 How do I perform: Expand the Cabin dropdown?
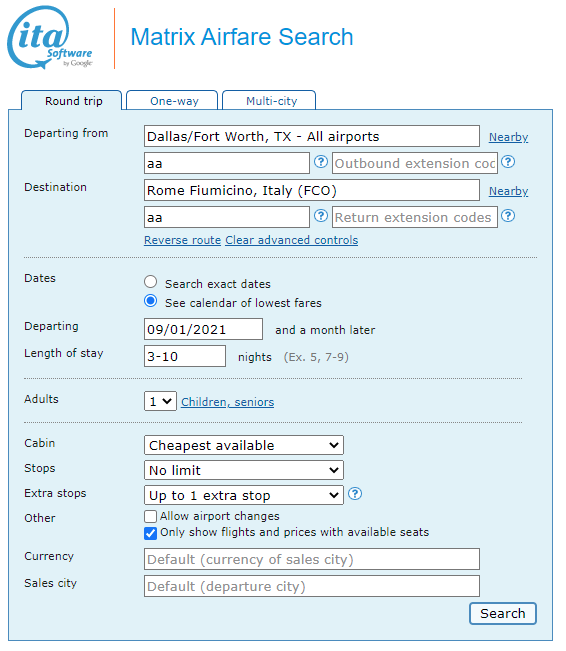244,445
